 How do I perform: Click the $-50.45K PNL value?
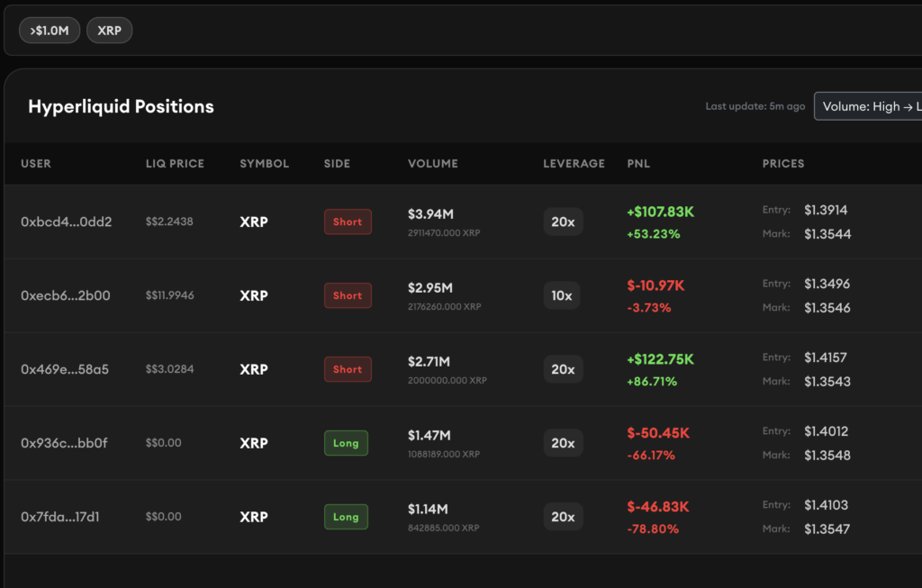pyautogui.click(x=658, y=433)
